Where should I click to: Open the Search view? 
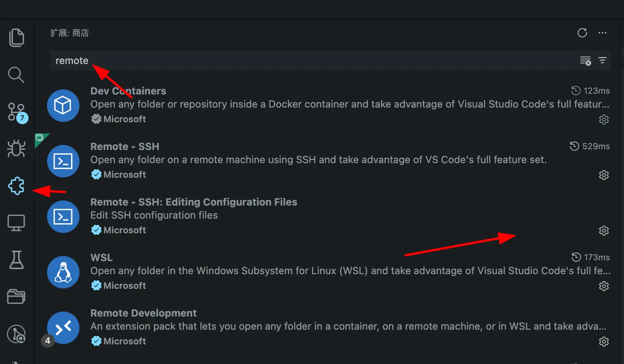click(16, 74)
